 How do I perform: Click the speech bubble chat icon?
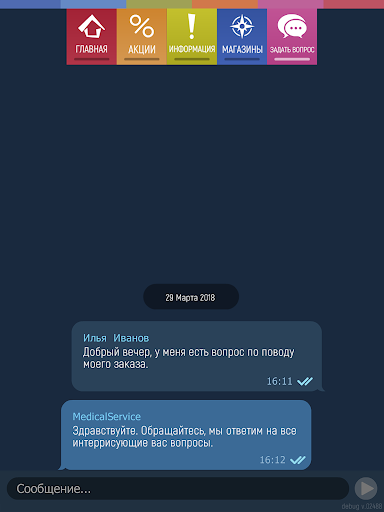292,26
